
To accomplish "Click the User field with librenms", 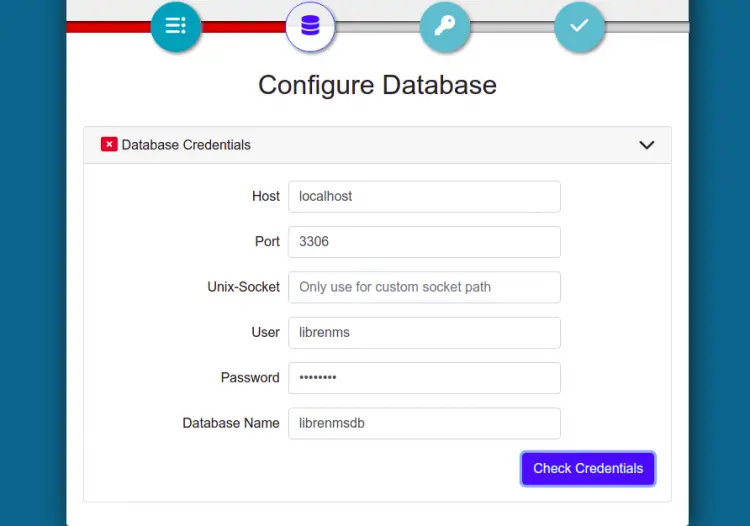I will (424, 333).
